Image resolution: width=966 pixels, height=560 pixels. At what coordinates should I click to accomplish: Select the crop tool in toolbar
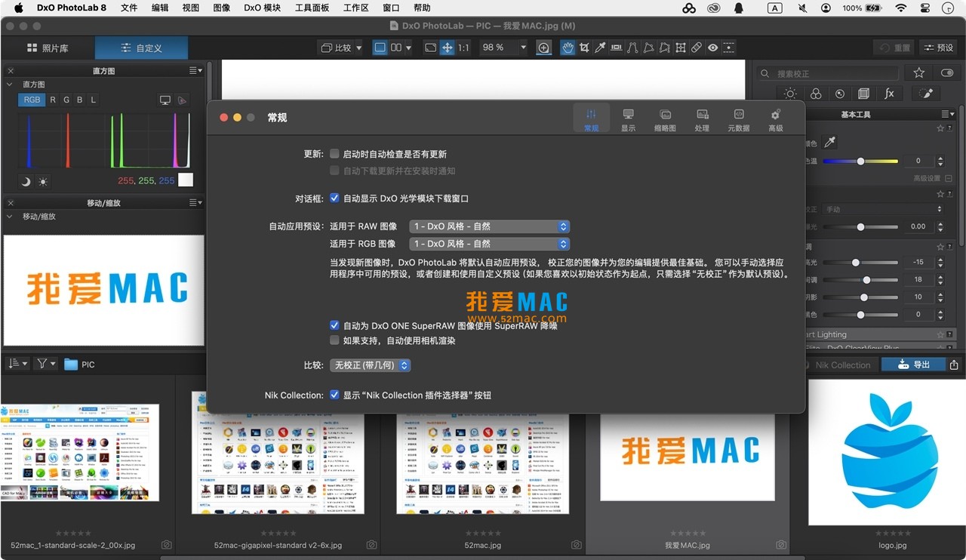click(584, 48)
